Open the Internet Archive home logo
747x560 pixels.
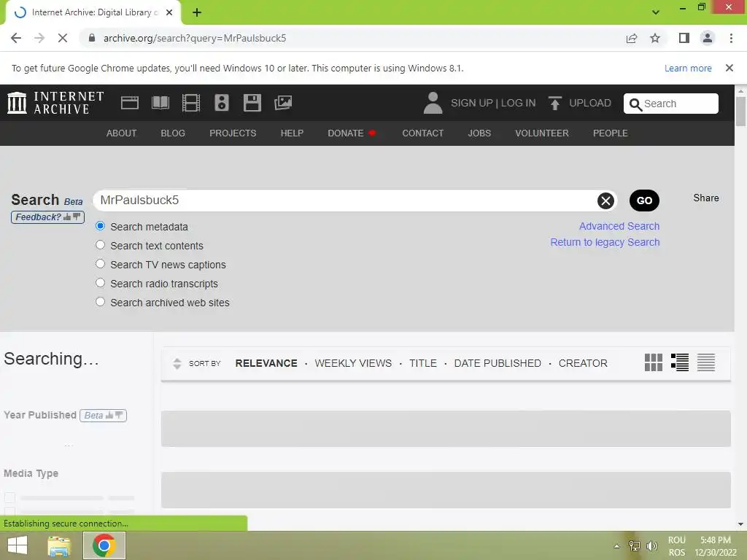55,103
